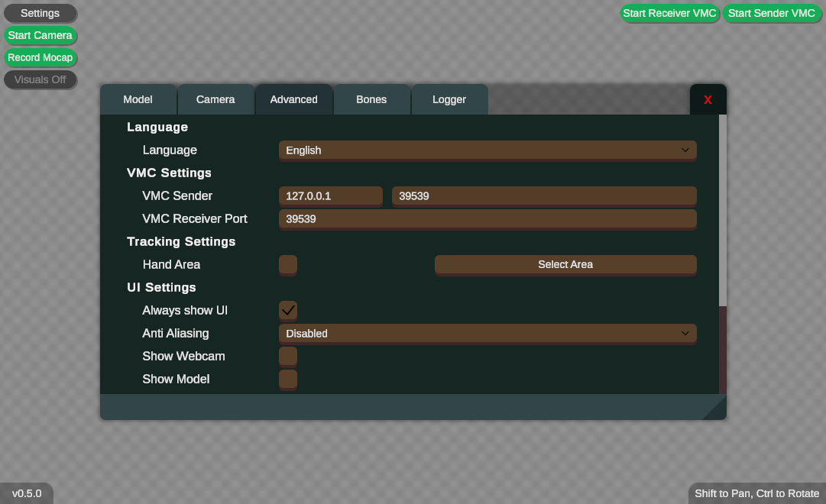This screenshot has height=504, width=826.
Task: Click the Select Area button
Action: 565,264
